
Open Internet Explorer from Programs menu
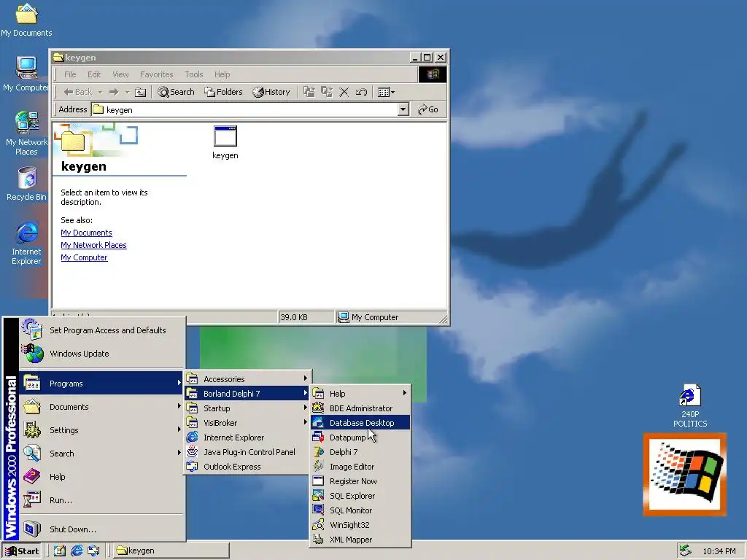(x=247, y=437)
